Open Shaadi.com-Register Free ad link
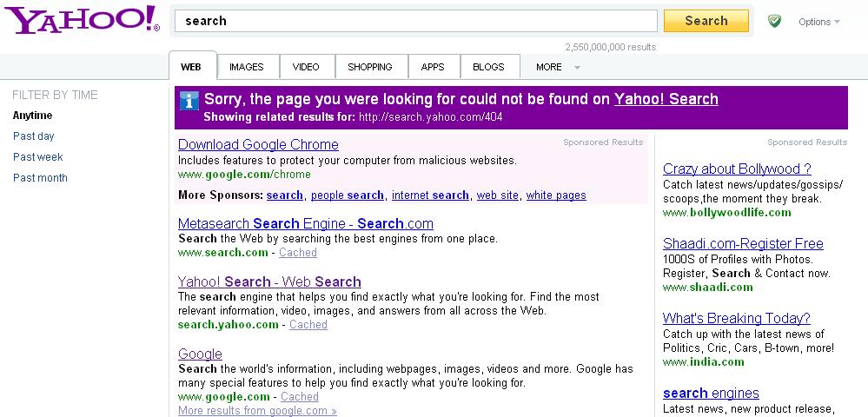 pos(743,243)
